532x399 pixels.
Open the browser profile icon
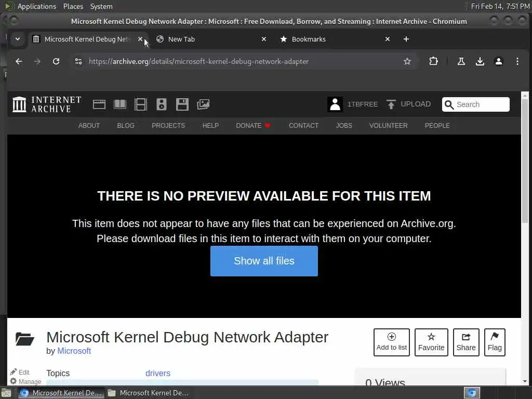click(498, 61)
